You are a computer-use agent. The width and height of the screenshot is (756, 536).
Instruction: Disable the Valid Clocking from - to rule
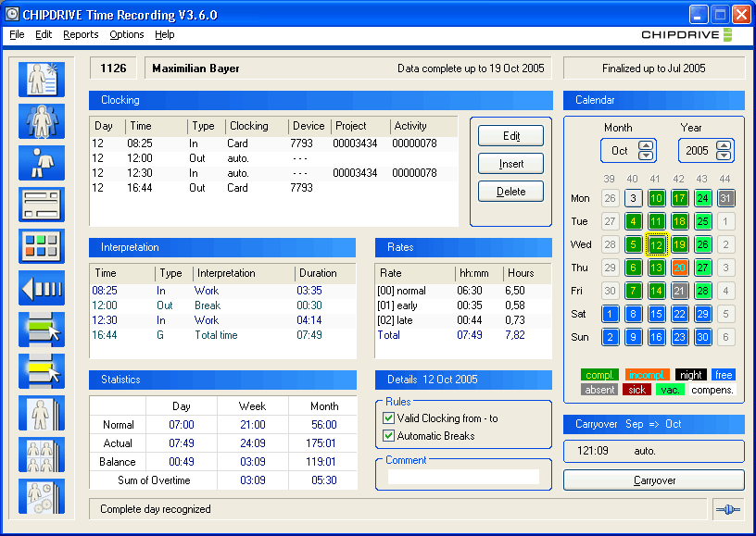[x=390, y=418]
